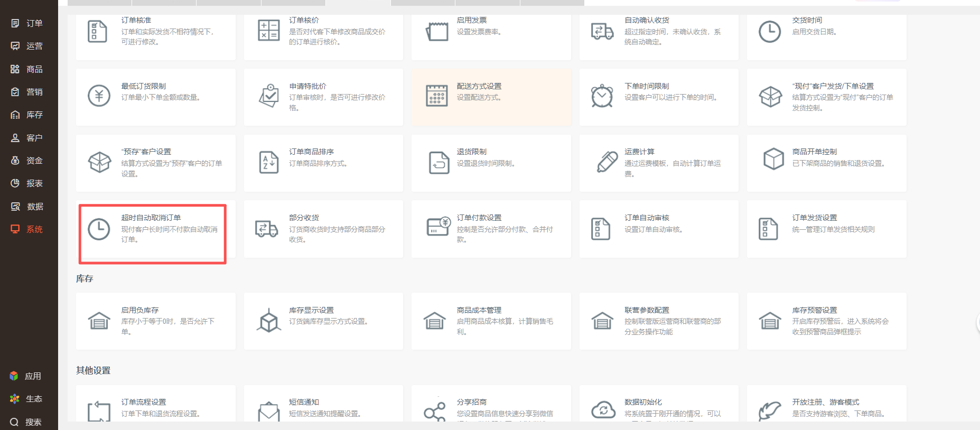Open the "预存"客户设置 card
Viewport: 980px width, 430px height.
(156, 163)
